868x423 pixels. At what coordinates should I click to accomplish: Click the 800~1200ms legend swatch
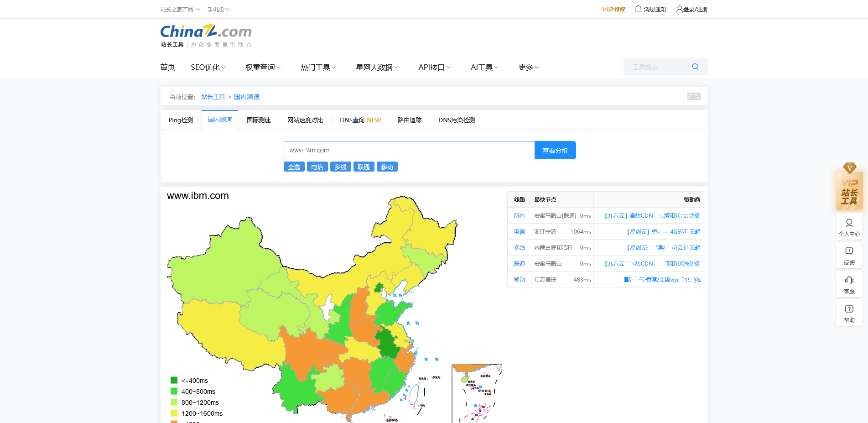tap(174, 402)
